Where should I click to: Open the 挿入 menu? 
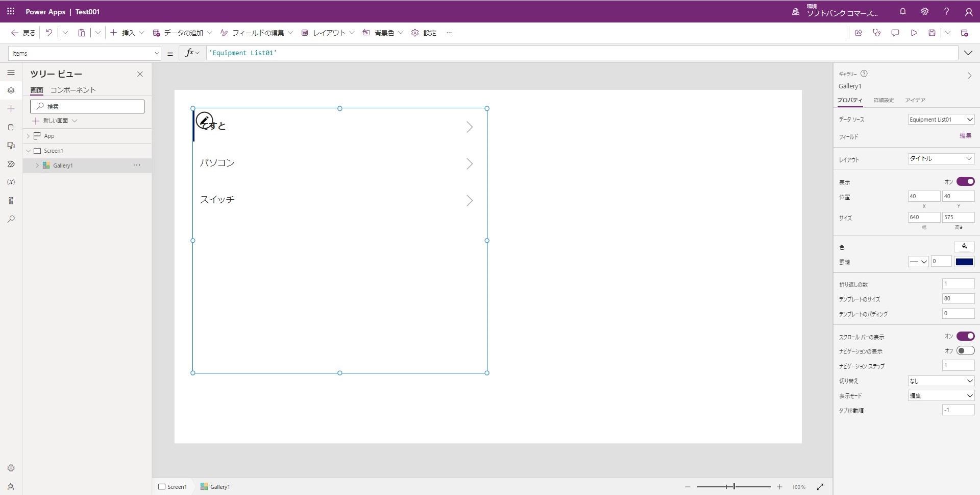(x=127, y=33)
